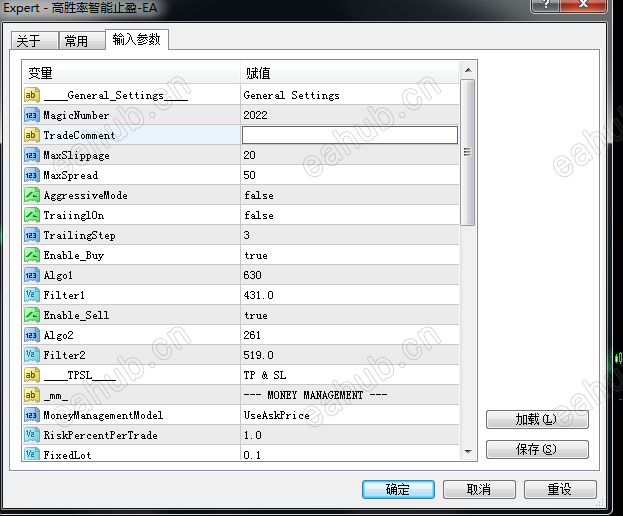Close the Expert dialog window
Screen dimensions: 623x516
(583, 5)
